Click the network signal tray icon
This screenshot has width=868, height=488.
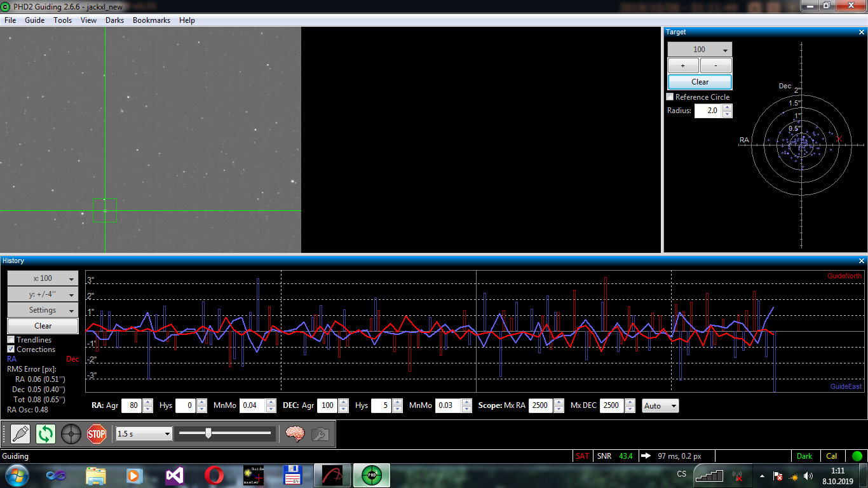pos(793,476)
